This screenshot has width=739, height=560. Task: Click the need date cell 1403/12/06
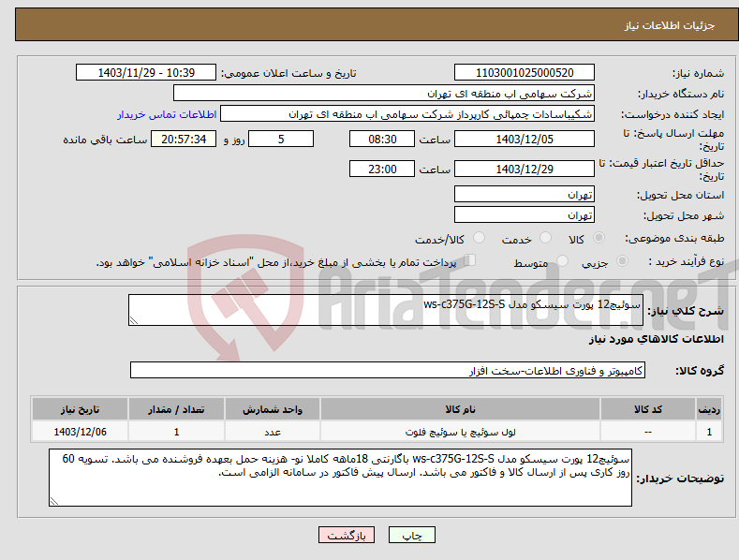pyautogui.click(x=81, y=432)
